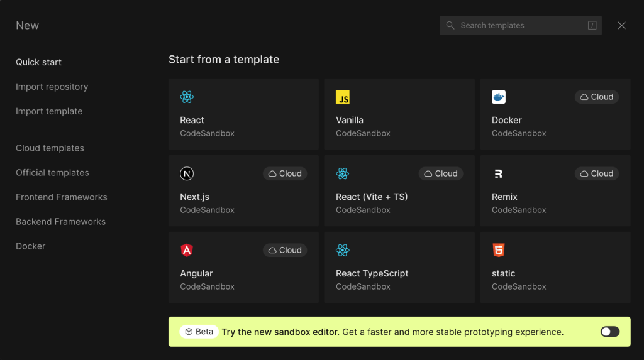The image size is (644, 360).
Task: Click the Docker whale icon
Action: (x=499, y=97)
